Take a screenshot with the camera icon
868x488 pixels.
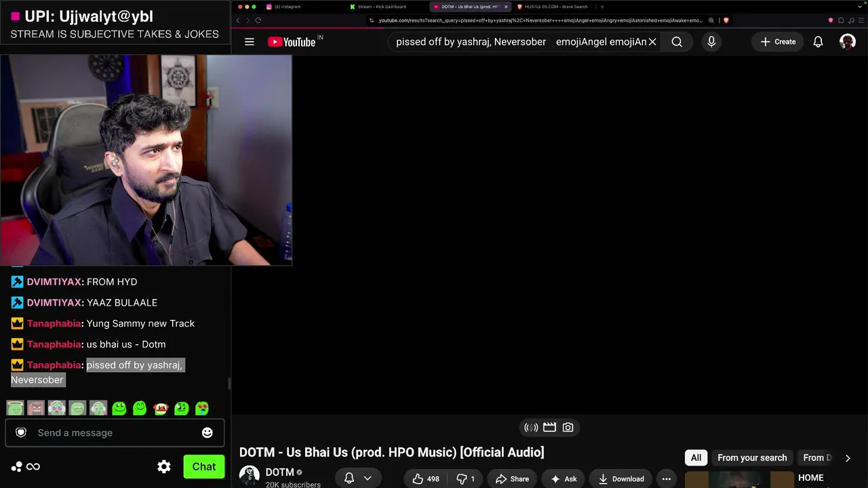point(568,428)
